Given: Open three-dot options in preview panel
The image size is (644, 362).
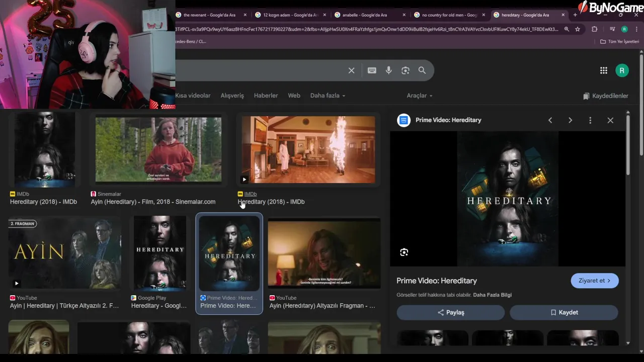Looking at the screenshot, I should point(590,120).
